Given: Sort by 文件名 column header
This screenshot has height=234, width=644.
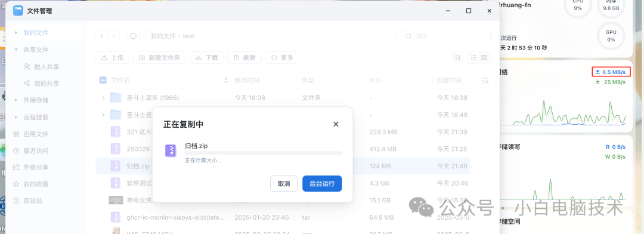Looking at the screenshot, I should coord(120,80).
